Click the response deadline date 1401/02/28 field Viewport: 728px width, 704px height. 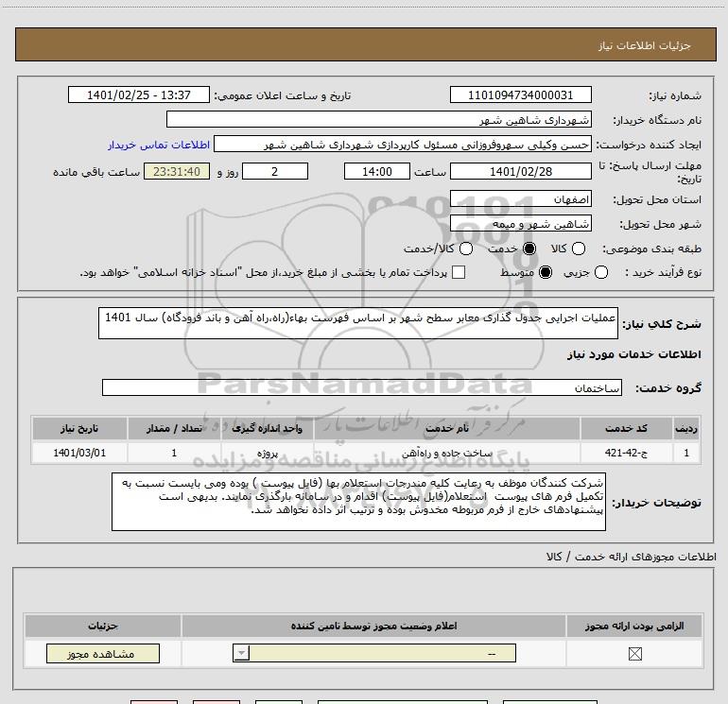pos(520,171)
